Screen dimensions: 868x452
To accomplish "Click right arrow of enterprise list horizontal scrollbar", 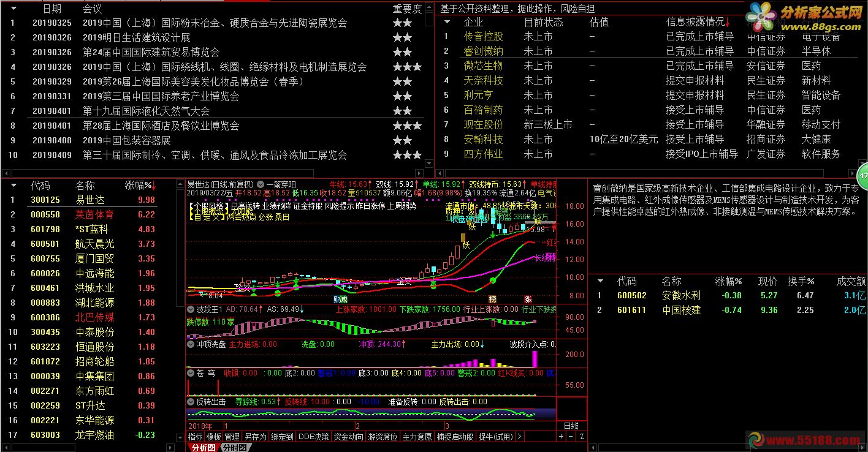I will point(852,173).
